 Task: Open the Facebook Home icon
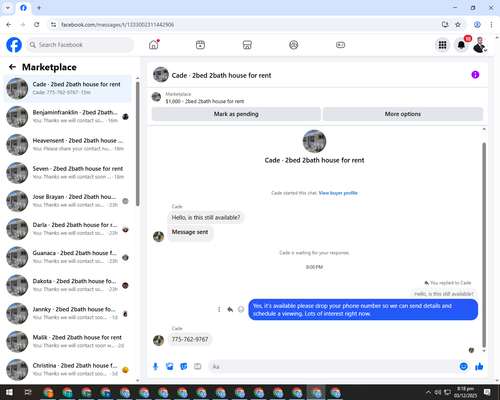coord(154,45)
